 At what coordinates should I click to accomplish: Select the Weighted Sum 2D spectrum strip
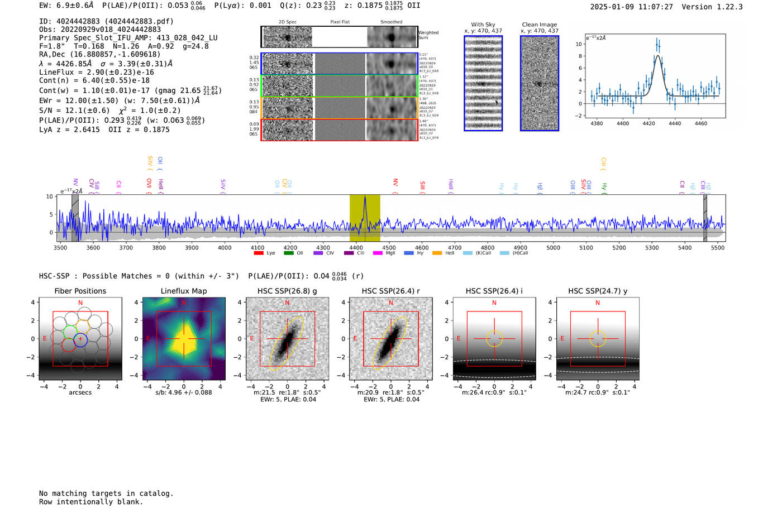340,37
